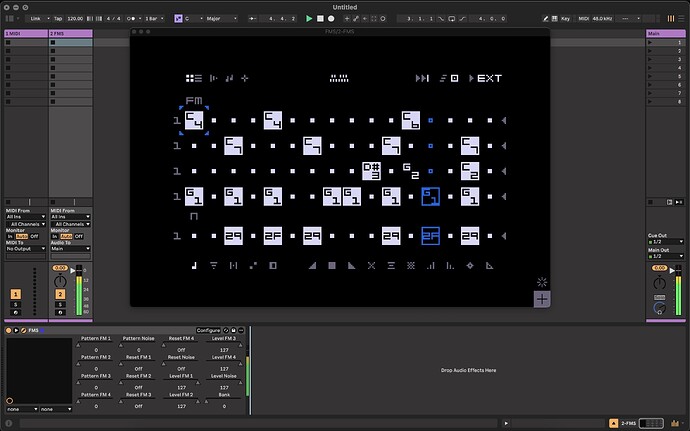Click the Tap tempo button
This screenshot has width=690, height=431.
[x=58, y=18]
